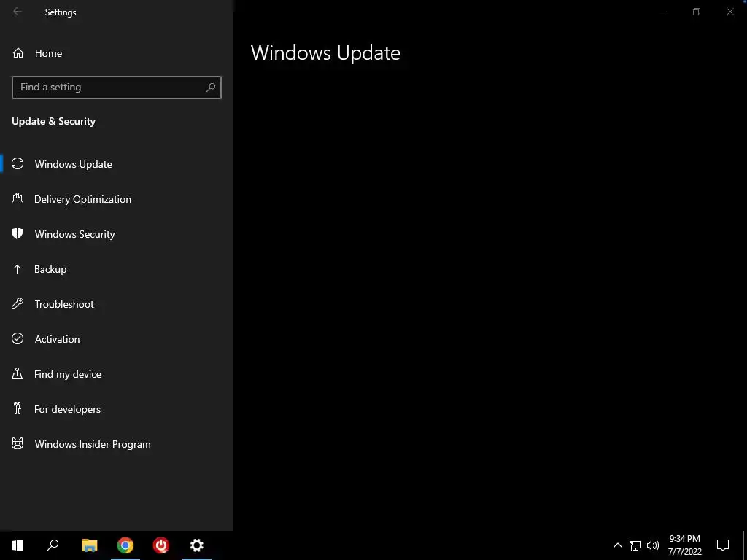
Task: Restore down the Settings window
Action: tap(697, 12)
